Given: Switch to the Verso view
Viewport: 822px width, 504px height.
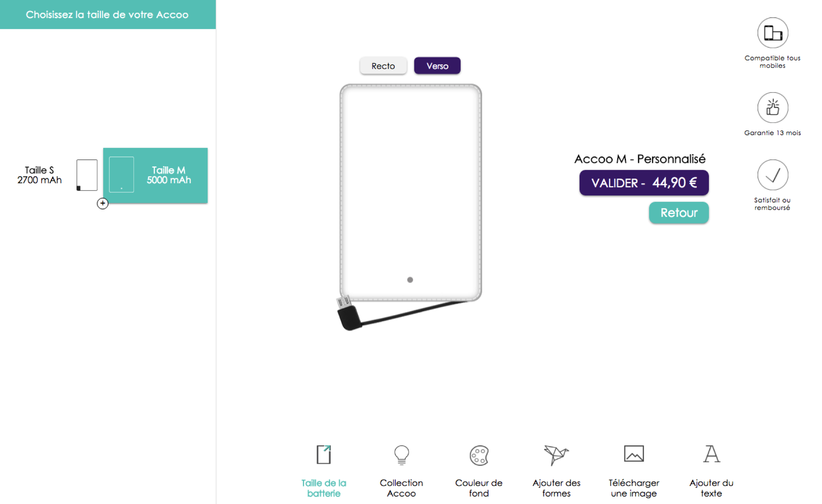Looking at the screenshot, I should [x=437, y=66].
